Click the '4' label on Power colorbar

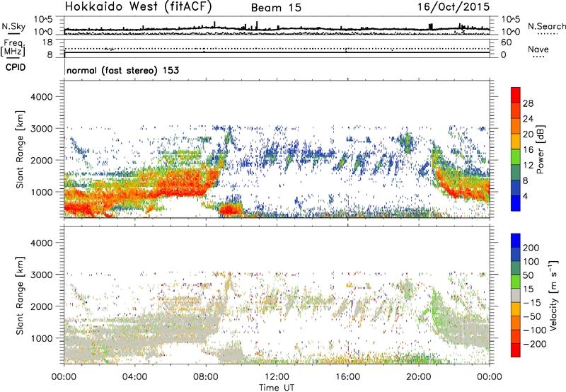[x=526, y=197]
